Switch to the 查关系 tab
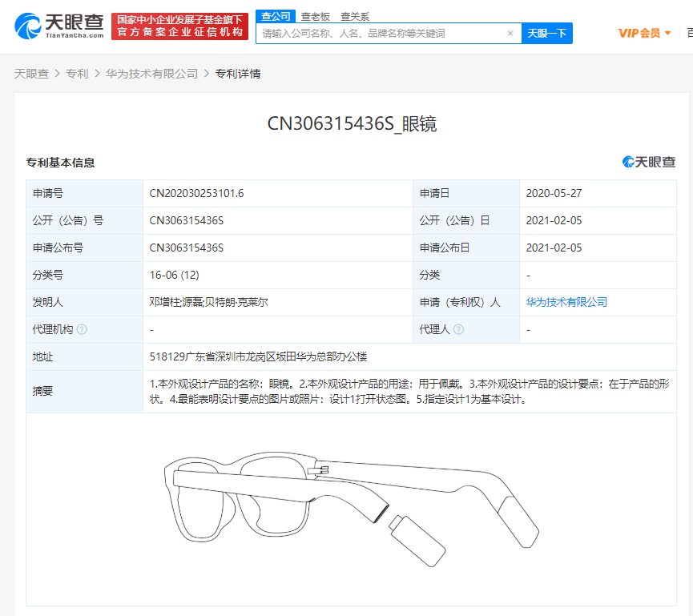 356,16
